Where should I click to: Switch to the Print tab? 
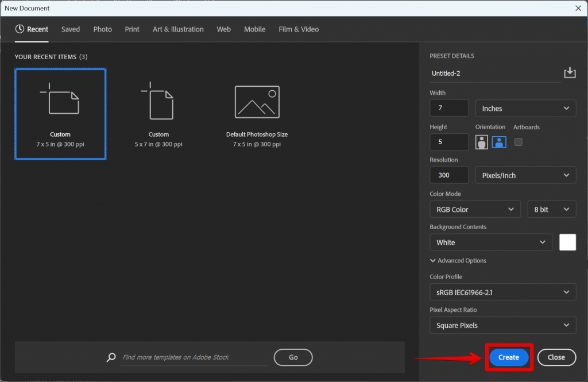click(x=131, y=29)
